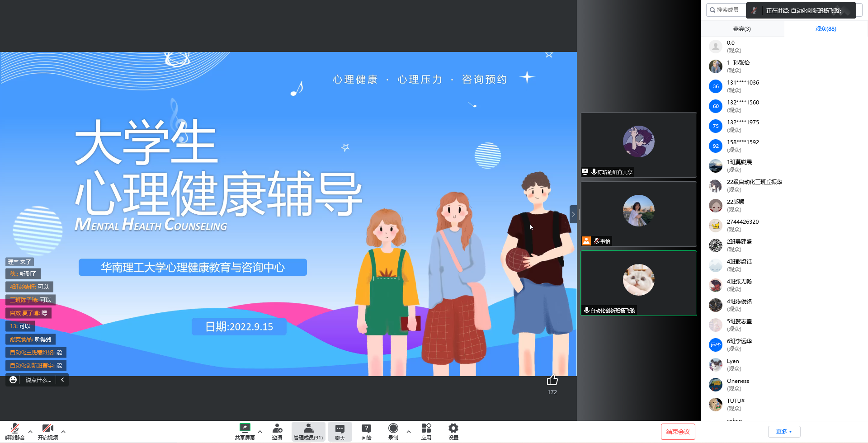
Task: Select attendee 5班贺志玺
Action: tap(784, 325)
